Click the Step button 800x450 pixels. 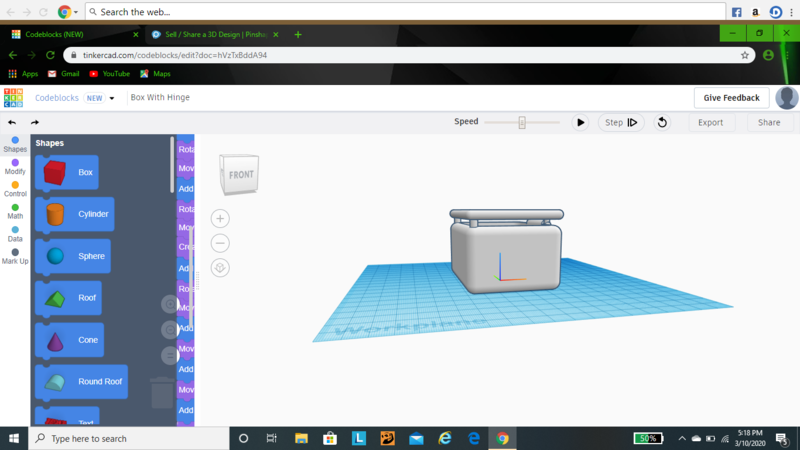click(620, 122)
